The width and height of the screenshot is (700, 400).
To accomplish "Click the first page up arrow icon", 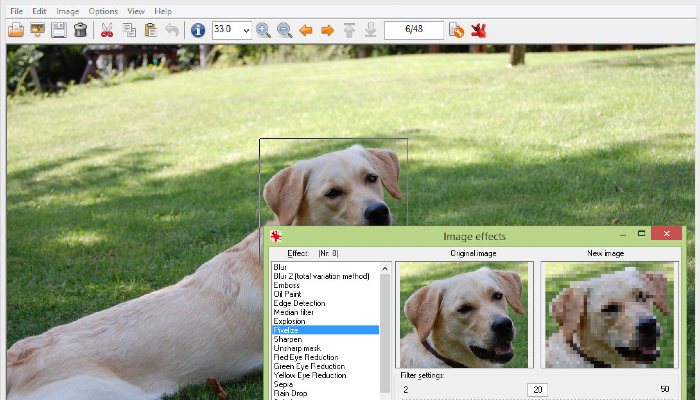I will (349, 30).
